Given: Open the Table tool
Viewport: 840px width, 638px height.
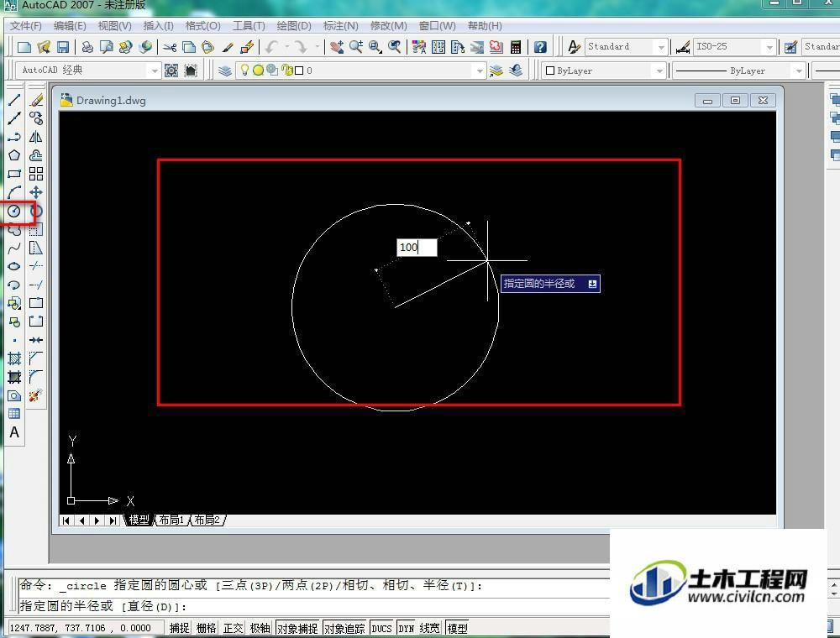Looking at the screenshot, I should tap(14, 414).
